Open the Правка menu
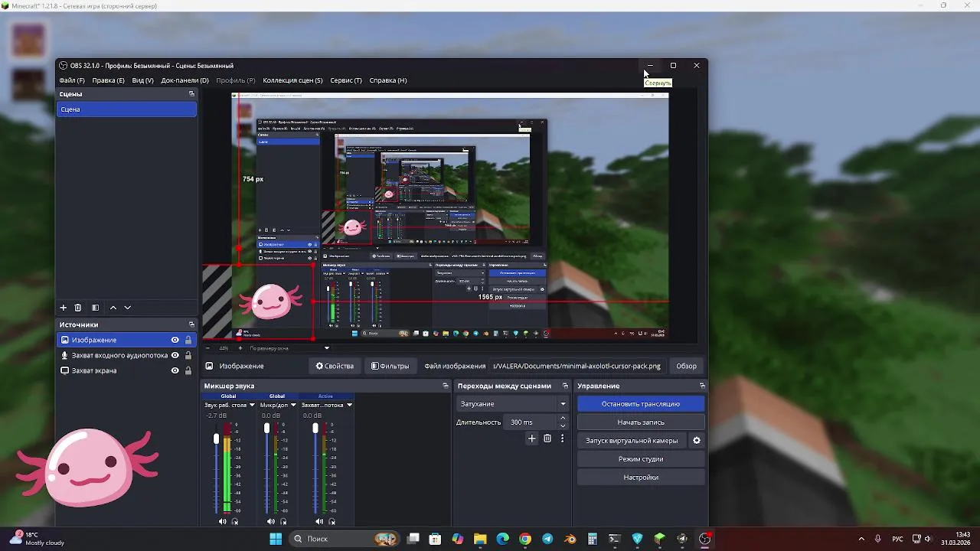This screenshot has height=551, width=980. click(x=108, y=80)
